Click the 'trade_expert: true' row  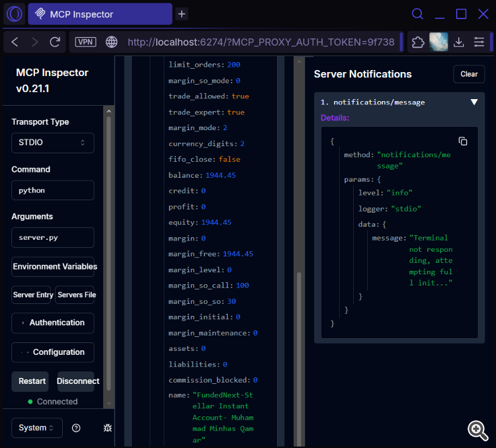206,112
